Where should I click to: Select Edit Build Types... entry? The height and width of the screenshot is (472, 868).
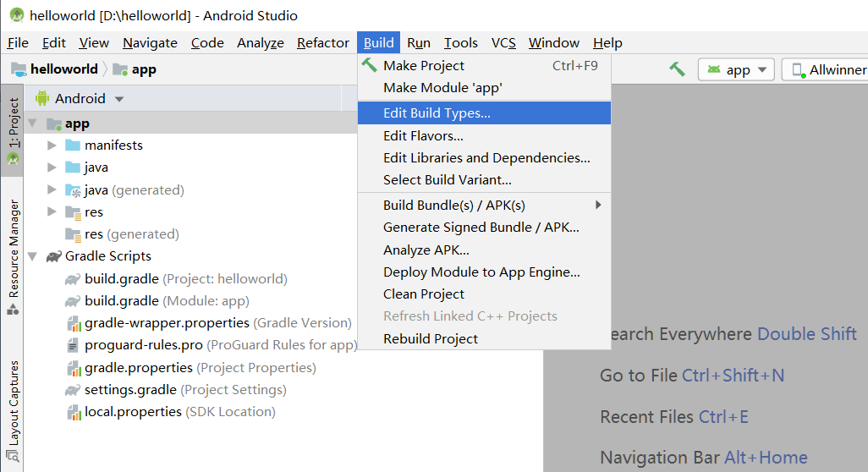(485, 113)
